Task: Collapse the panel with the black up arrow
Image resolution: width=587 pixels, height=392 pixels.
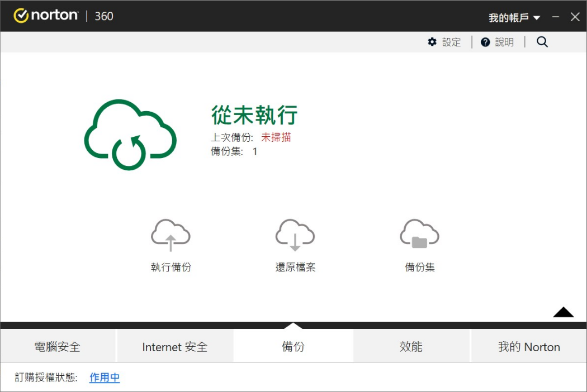Action: (563, 312)
